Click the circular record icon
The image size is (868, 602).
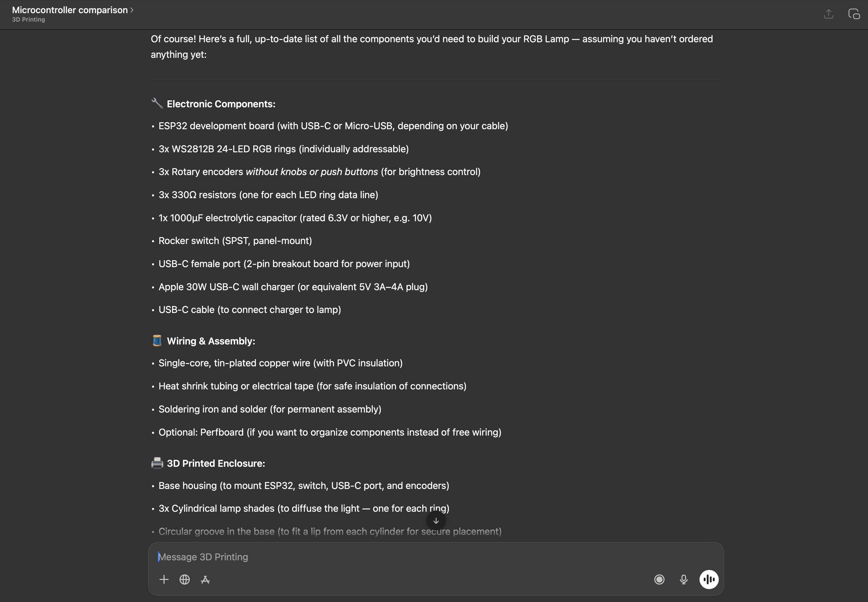[x=659, y=580]
